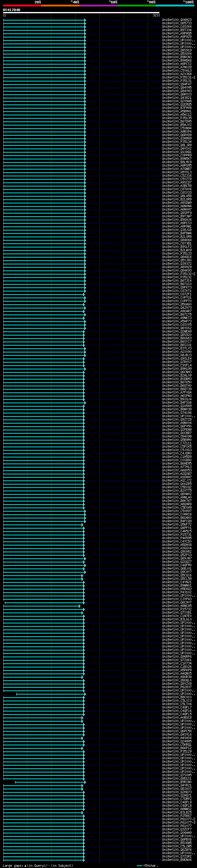Select label UniRef100_Q43821

pos(177,98)
